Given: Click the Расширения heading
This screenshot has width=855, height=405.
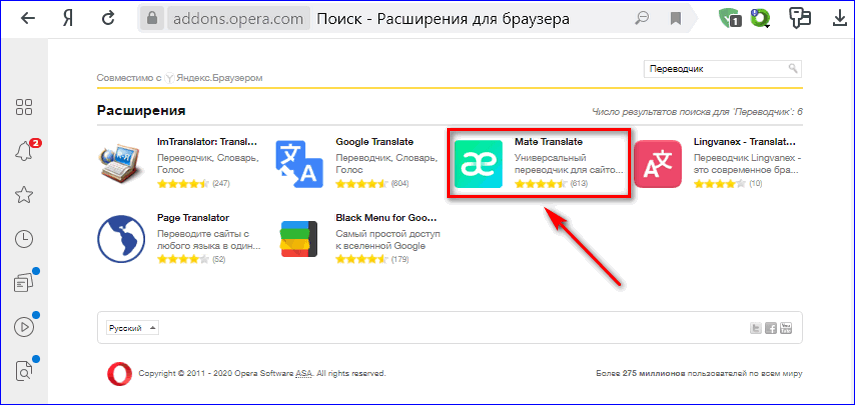Looking at the screenshot, I should point(141,111).
